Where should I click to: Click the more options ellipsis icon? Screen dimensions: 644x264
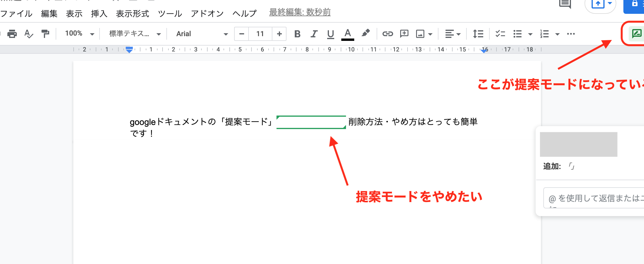click(x=571, y=34)
